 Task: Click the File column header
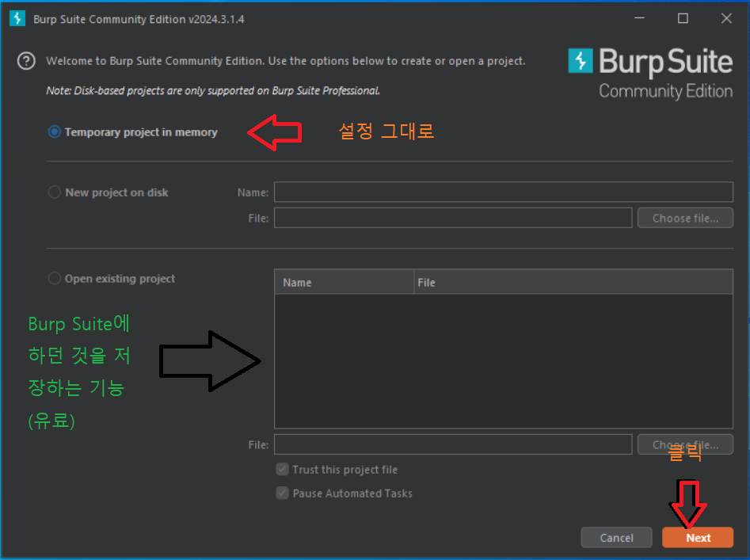[573, 282]
